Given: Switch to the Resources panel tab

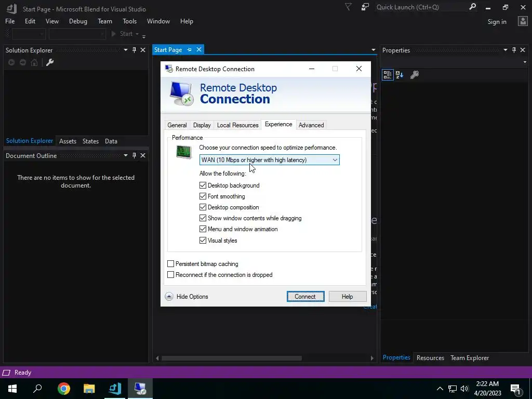Looking at the screenshot, I should [x=430, y=357].
